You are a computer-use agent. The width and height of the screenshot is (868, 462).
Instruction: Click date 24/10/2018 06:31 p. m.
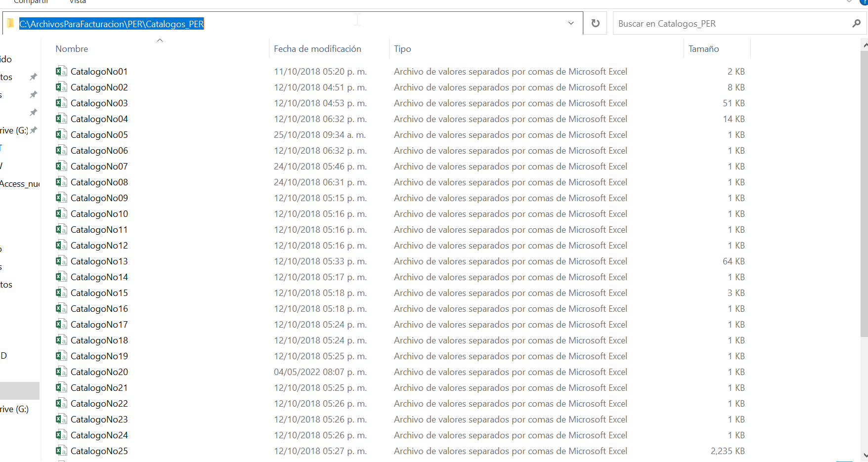coord(320,182)
